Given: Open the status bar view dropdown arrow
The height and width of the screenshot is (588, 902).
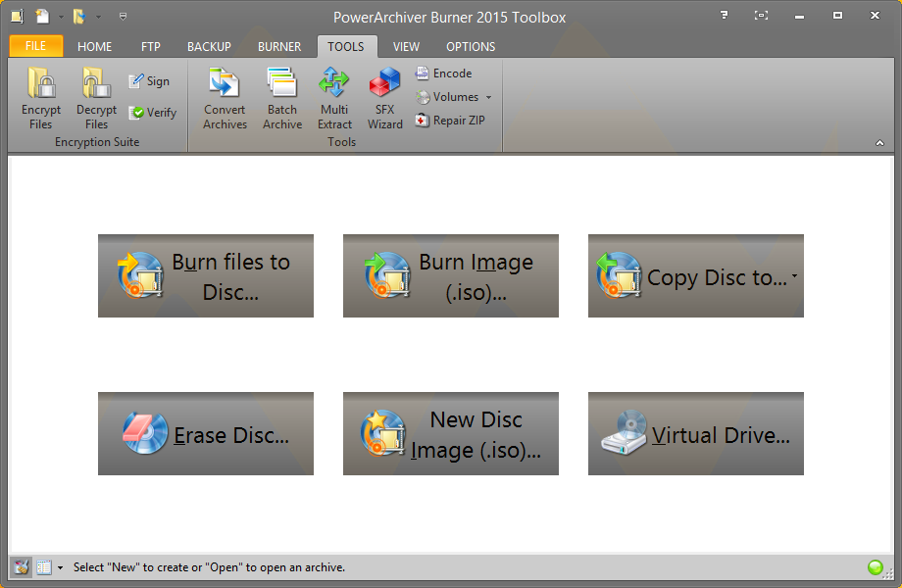Looking at the screenshot, I should click(60, 567).
